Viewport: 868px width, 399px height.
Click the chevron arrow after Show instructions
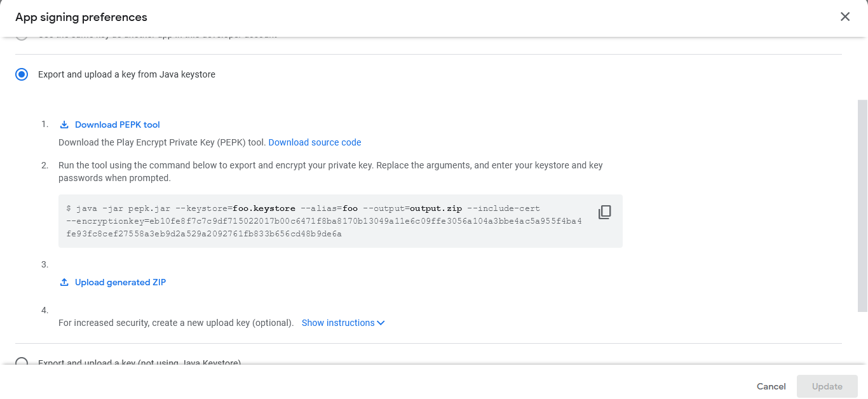(x=381, y=323)
